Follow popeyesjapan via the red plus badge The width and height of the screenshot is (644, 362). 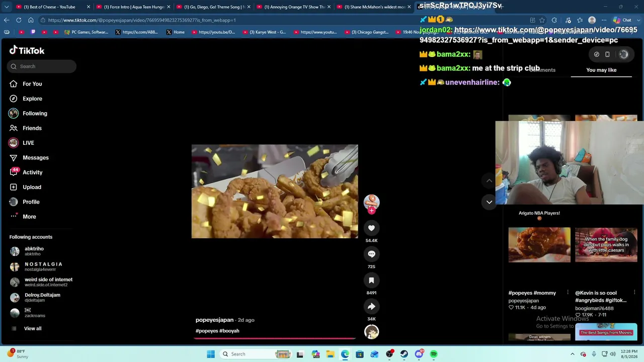[x=371, y=211]
